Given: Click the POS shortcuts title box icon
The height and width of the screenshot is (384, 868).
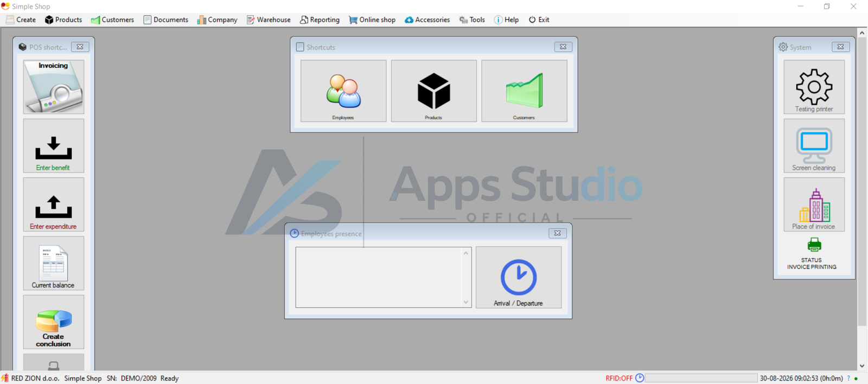Looking at the screenshot, I should point(23,47).
